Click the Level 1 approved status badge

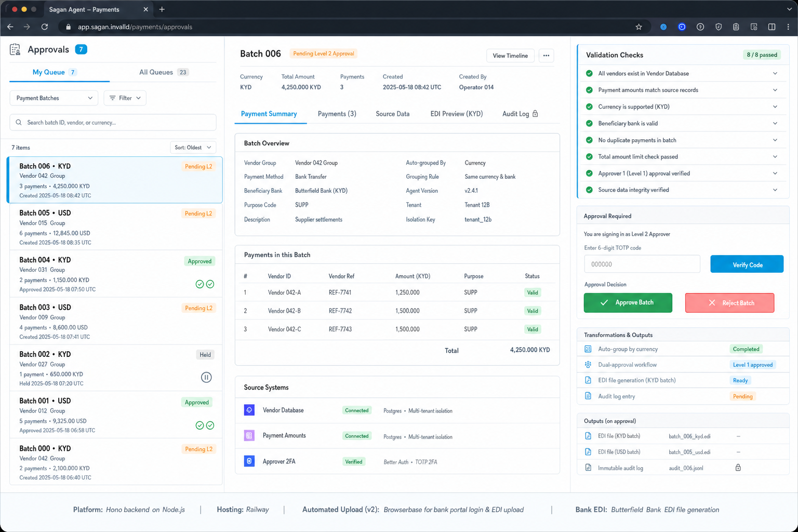click(x=752, y=365)
